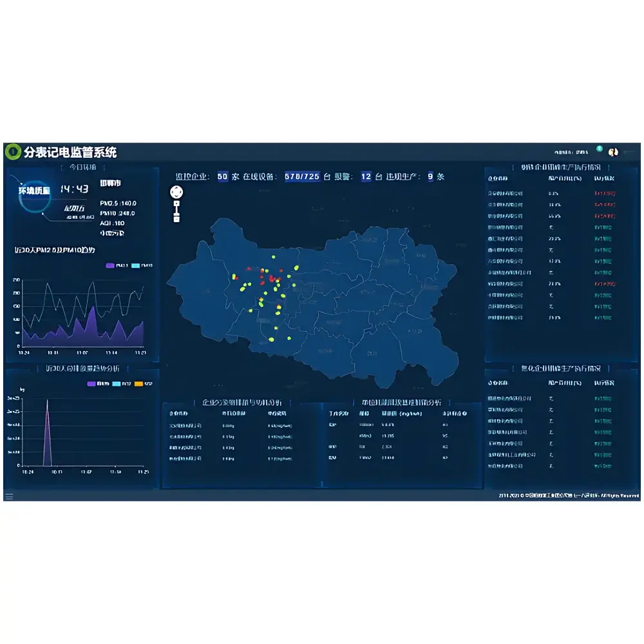Click the teal notification dot in header
This screenshot has height=644, width=644.
[x=599, y=149]
